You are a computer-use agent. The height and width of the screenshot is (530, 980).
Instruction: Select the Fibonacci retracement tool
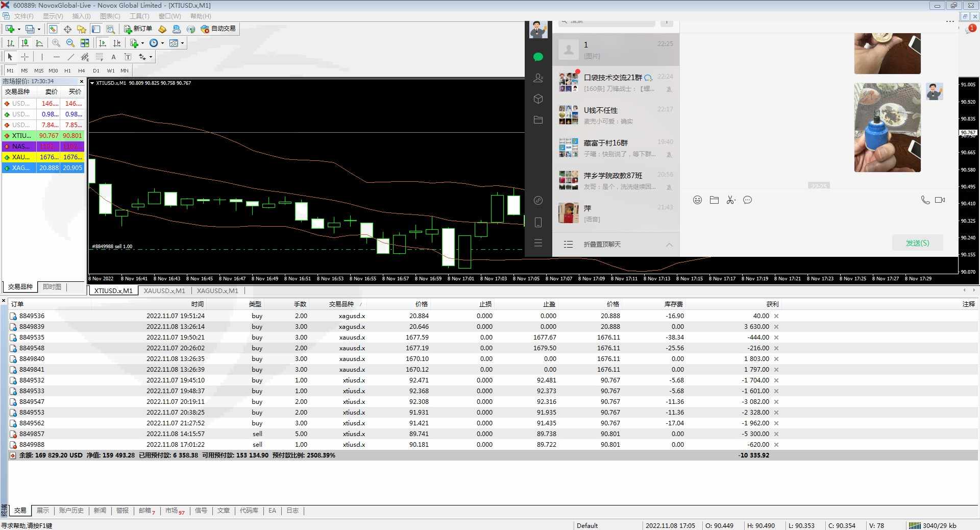pos(99,57)
